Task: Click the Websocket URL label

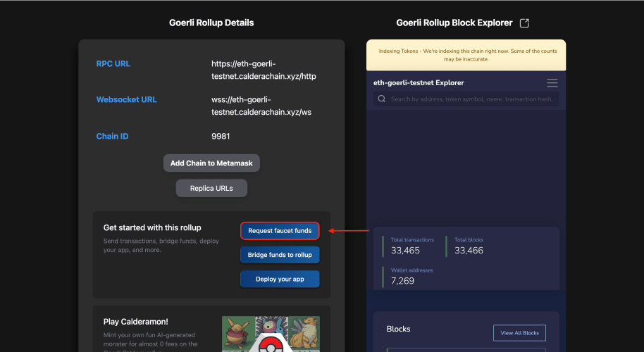Action: click(x=127, y=100)
